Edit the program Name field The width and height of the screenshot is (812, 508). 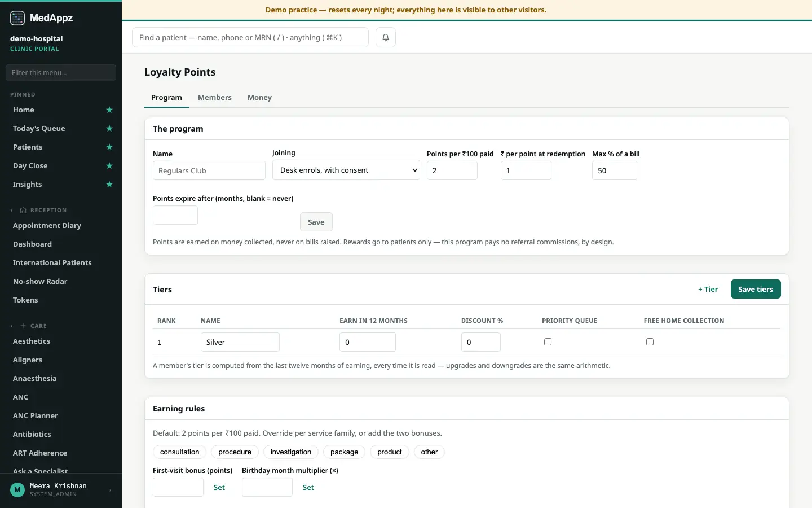click(209, 170)
